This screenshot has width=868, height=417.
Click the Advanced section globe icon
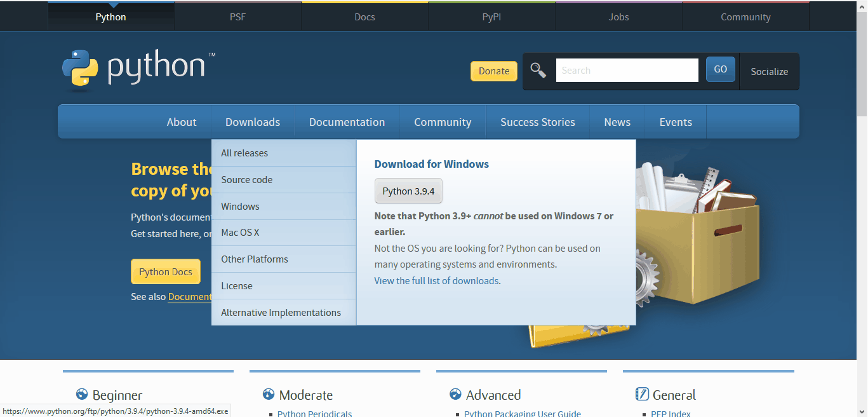coord(455,395)
